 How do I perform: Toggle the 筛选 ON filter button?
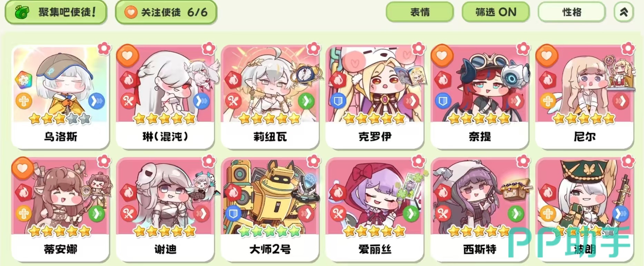(x=496, y=12)
